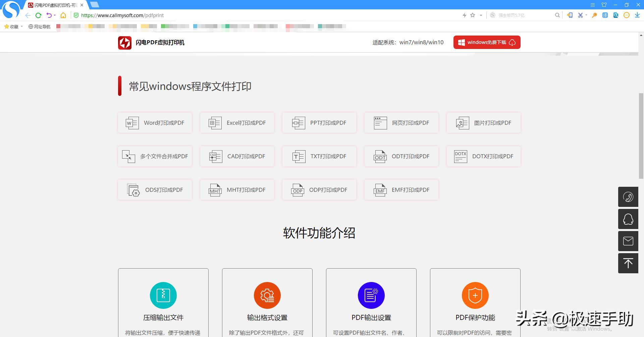
Task: Open the download manager icon at toolbar right
Action: coord(637,15)
